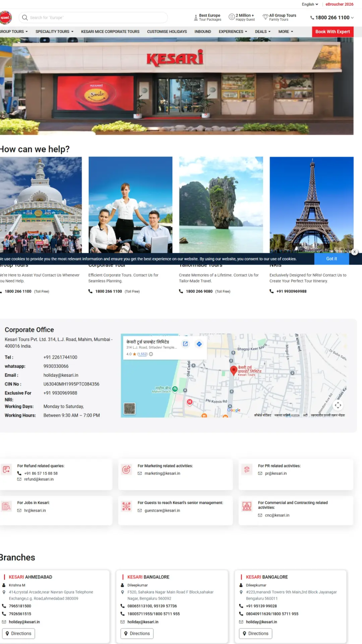Screen dimensions: 362x644
Task: Expand the Experiences menu
Action: pyautogui.click(x=233, y=32)
